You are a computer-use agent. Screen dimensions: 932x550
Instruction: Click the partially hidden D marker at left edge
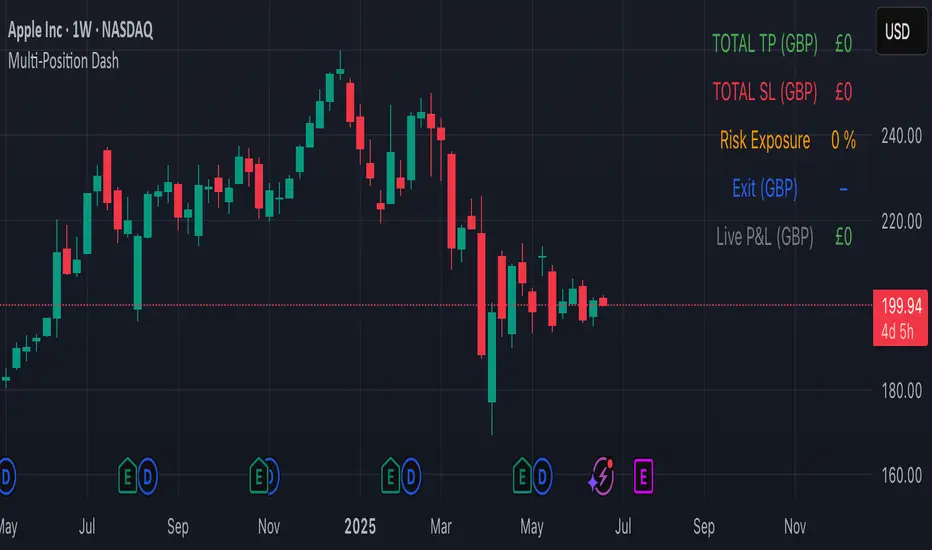tap(6, 476)
